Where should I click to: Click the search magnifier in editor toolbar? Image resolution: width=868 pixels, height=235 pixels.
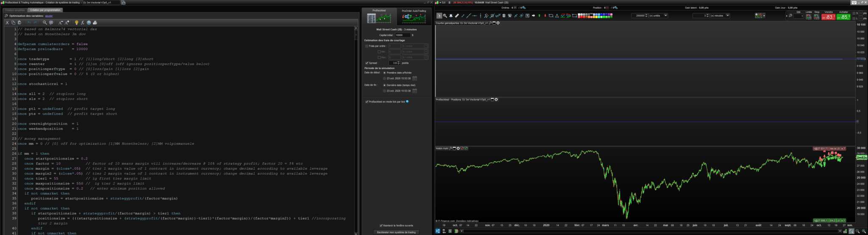pos(45,22)
